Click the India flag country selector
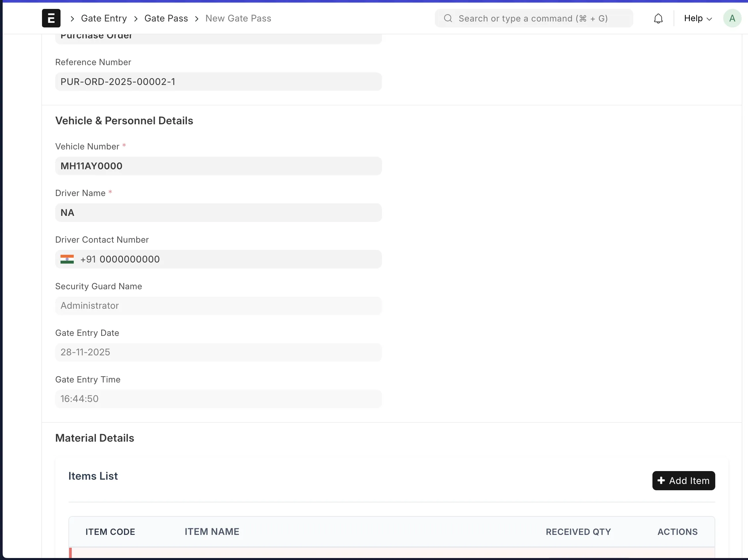 (67, 259)
